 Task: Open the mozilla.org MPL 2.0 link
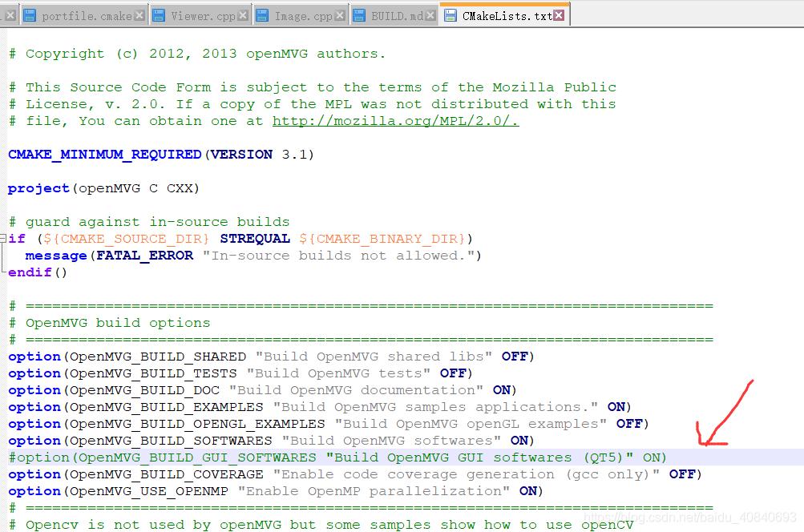tap(395, 121)
